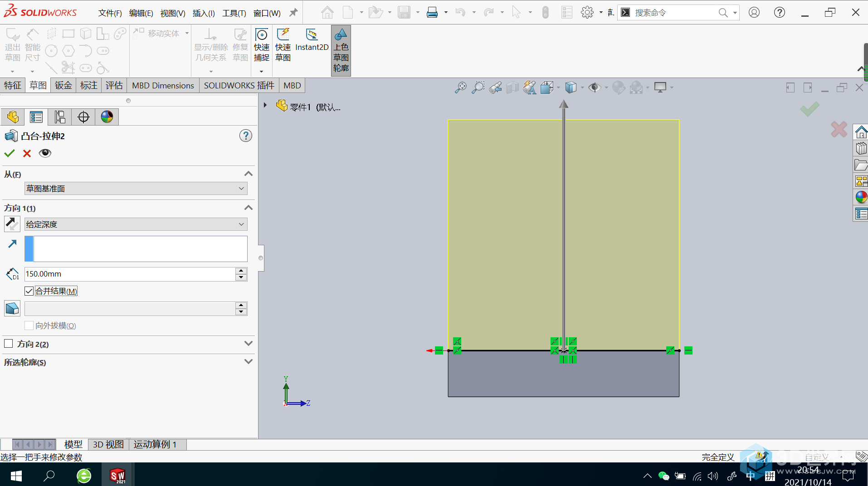Open the Windows Start menu

(x=16, y=476)
